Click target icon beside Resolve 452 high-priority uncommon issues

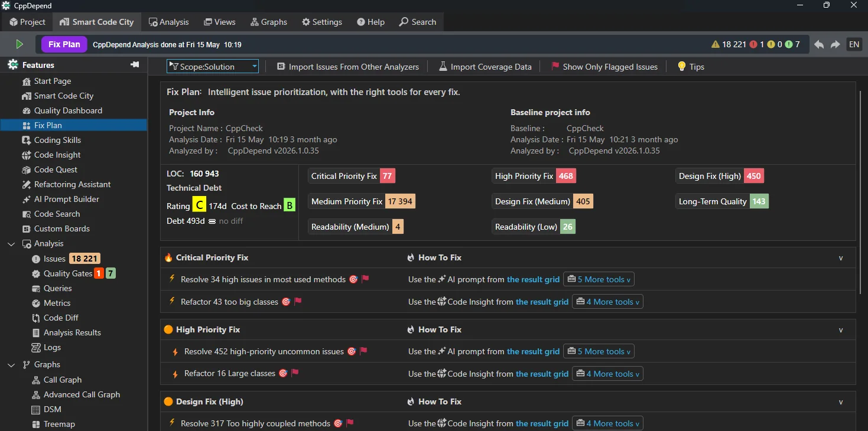(352, 351)
